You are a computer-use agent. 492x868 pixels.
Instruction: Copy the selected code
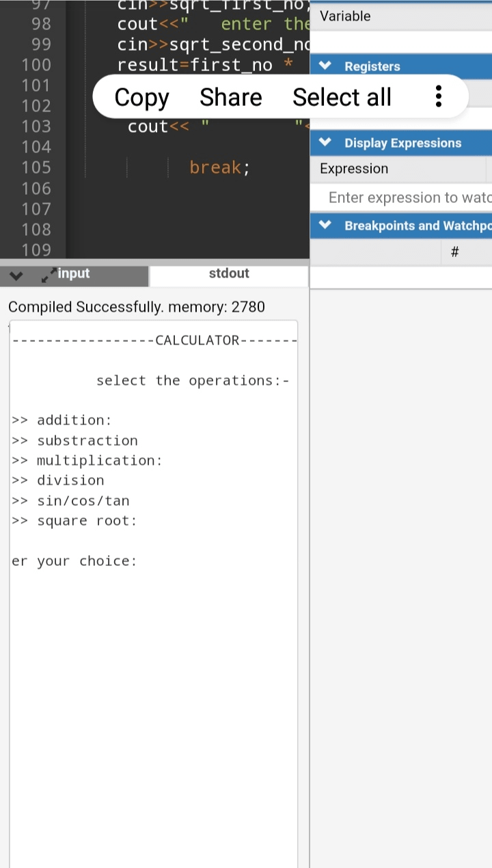tap(141, 97)
